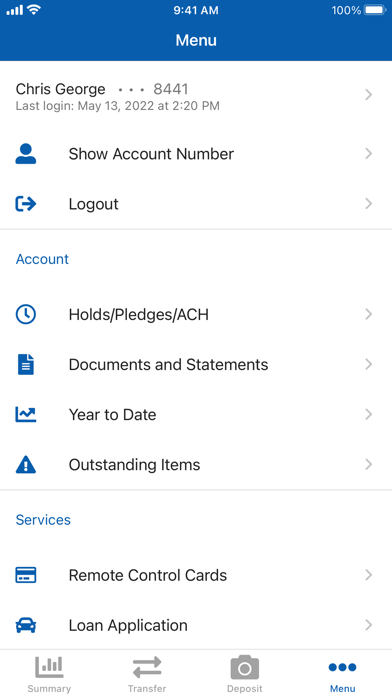Viewport: 392px width, 696px height.
Task: Select the Logout option
Action: coord(196,204)
